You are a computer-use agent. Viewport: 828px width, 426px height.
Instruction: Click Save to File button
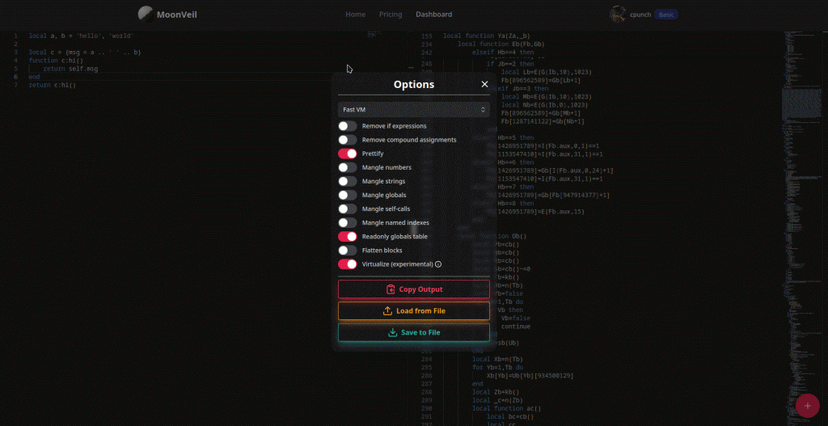tap(414, 333)
